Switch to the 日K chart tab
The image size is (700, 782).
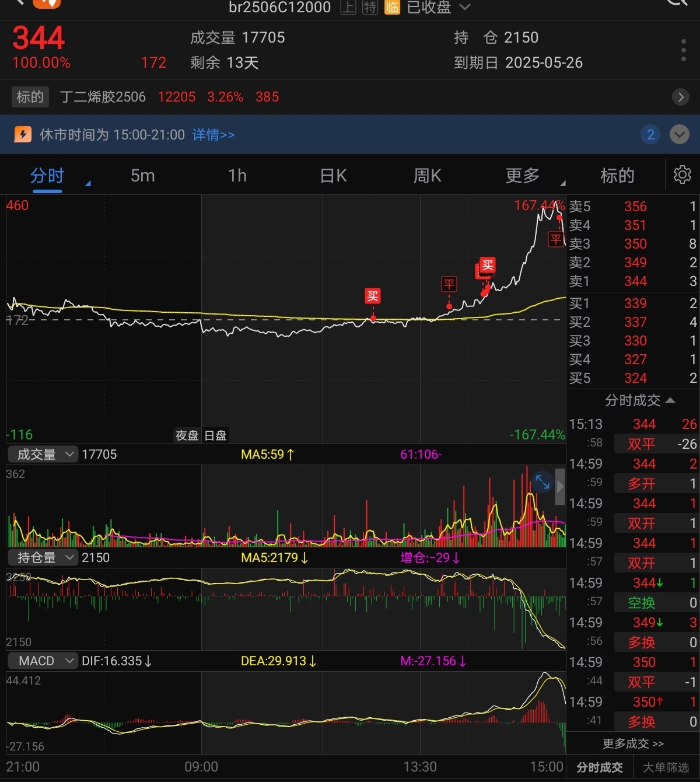point(333,175)
